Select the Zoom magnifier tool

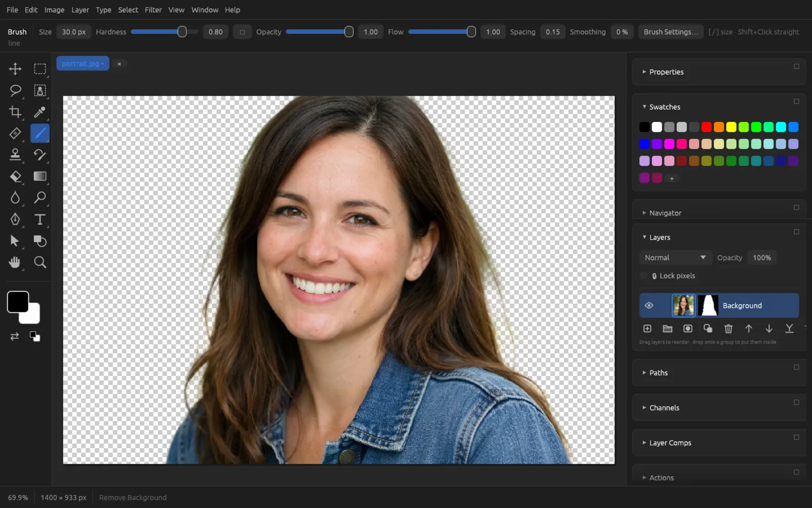point(40,262)
